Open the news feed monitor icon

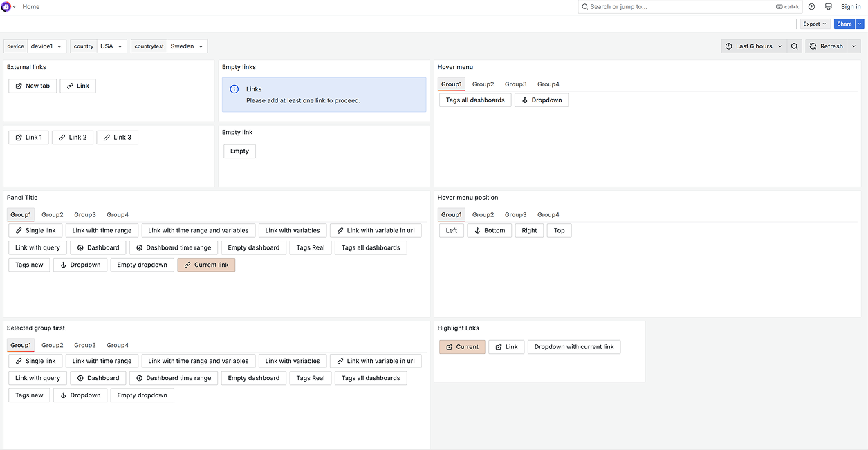pyautogui.click(x=828, y=7)
